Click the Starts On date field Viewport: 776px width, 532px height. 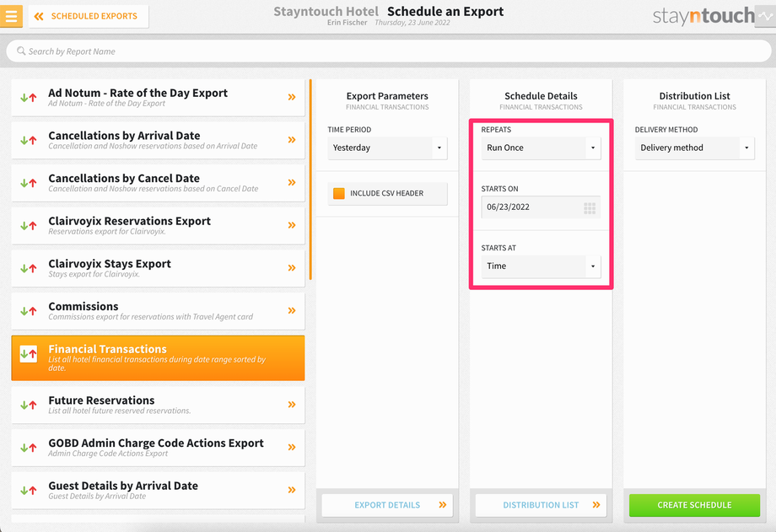(x=541, y=207)
